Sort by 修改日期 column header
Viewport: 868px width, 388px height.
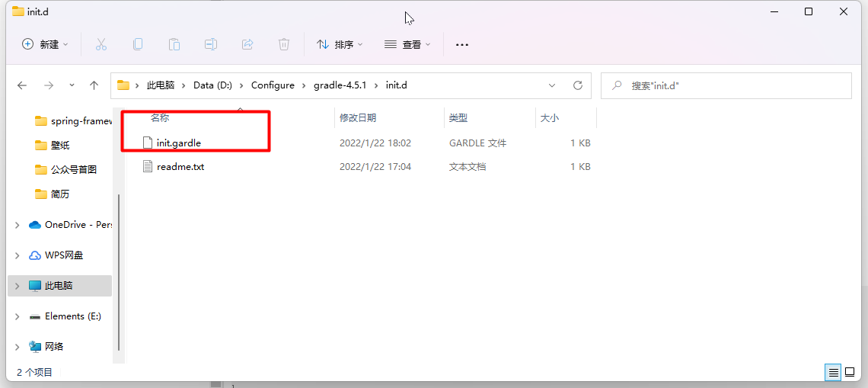point(358,117)
